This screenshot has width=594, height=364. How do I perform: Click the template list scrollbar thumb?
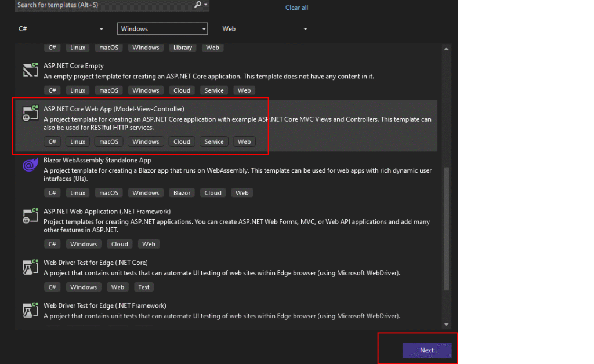[x=446, y=228]
